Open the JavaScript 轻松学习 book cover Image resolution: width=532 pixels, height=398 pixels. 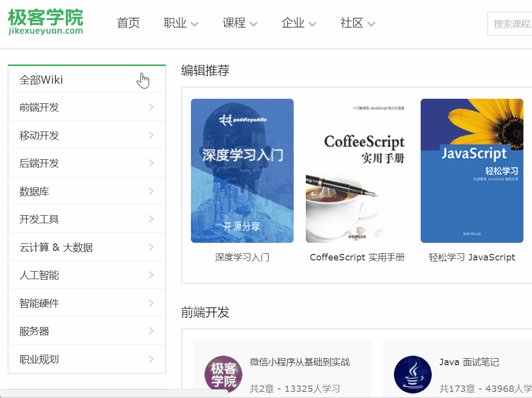click(472, 171)
